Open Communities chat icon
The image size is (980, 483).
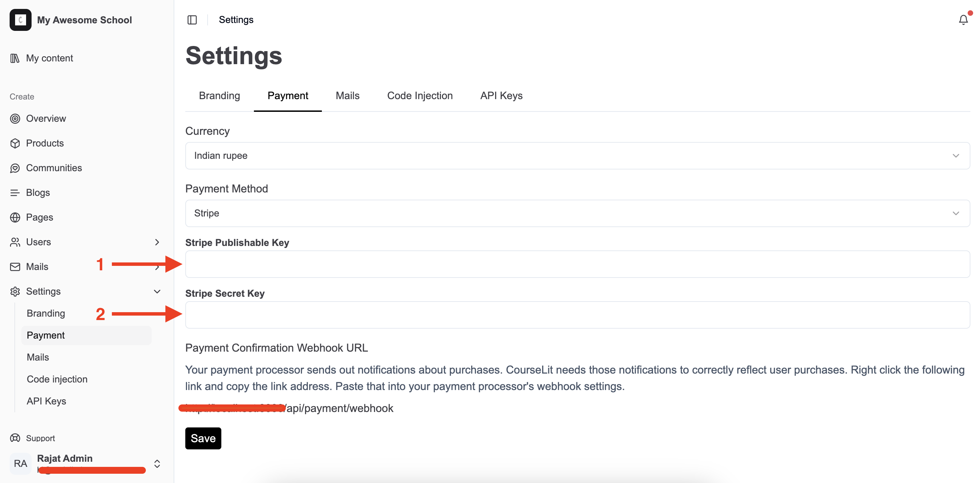15,168
